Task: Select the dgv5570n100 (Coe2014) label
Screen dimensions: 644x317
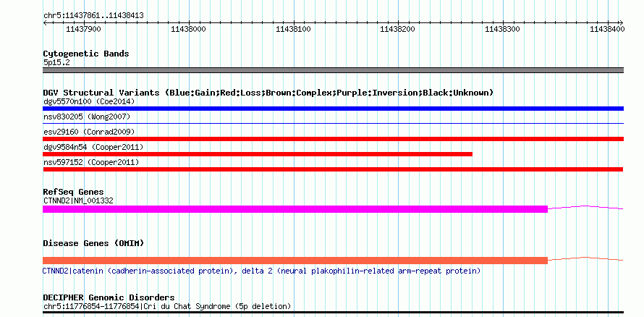Action: pyautogui.click(x=89, y=101)
